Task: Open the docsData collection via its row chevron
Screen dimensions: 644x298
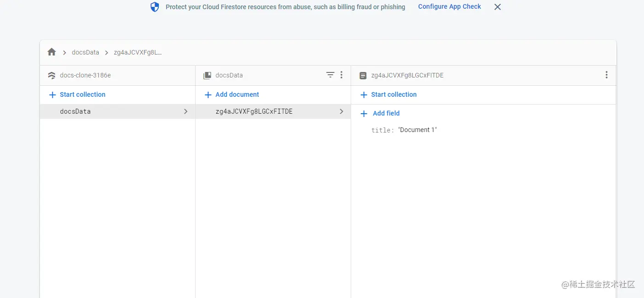Action: [x=185, y=111]
